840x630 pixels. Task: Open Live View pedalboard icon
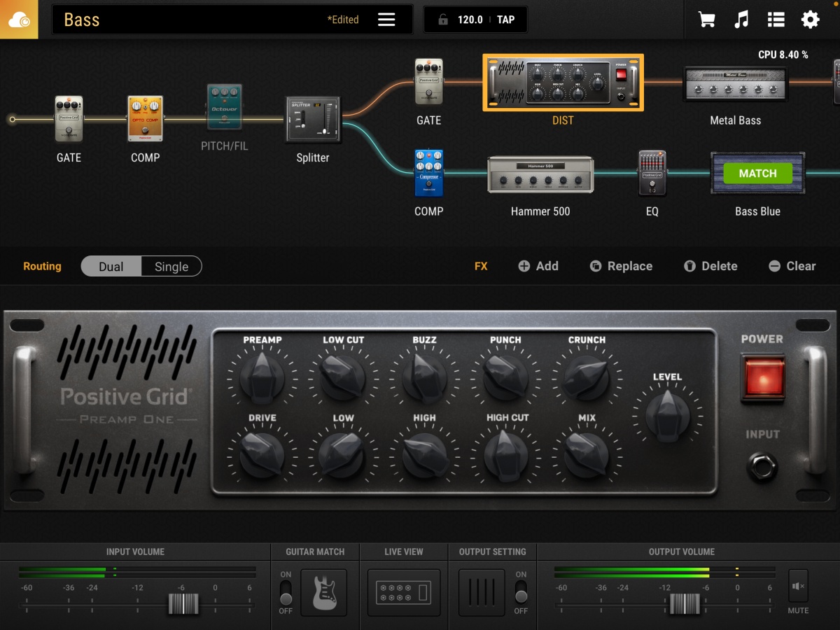click(404, 593)
